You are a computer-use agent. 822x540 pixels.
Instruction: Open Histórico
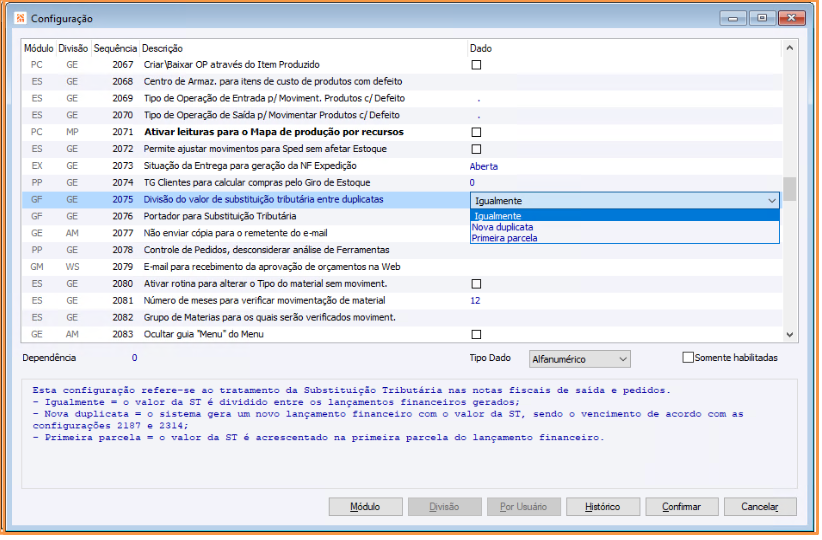click(x=604, y=508)
